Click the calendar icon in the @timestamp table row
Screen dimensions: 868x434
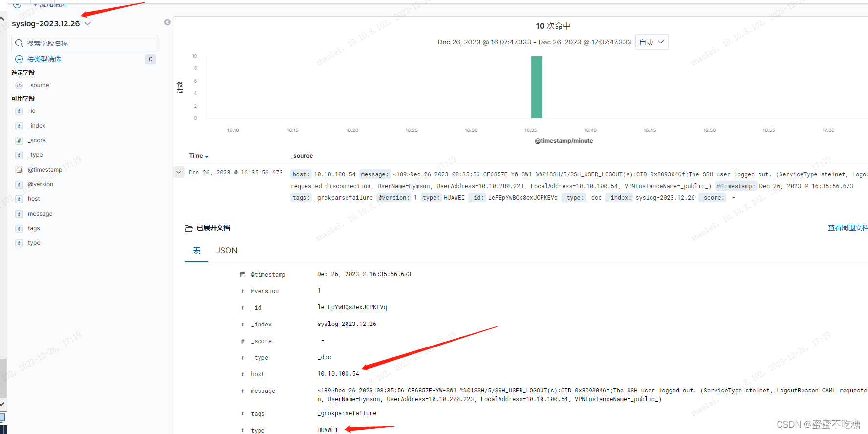[x=243, y=275]
